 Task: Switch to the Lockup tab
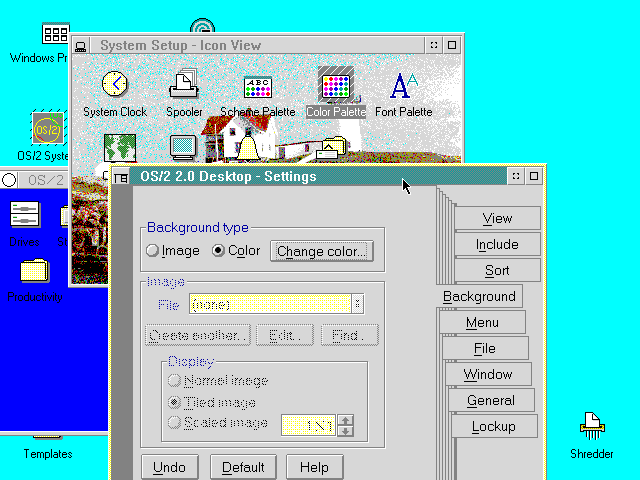494,427
